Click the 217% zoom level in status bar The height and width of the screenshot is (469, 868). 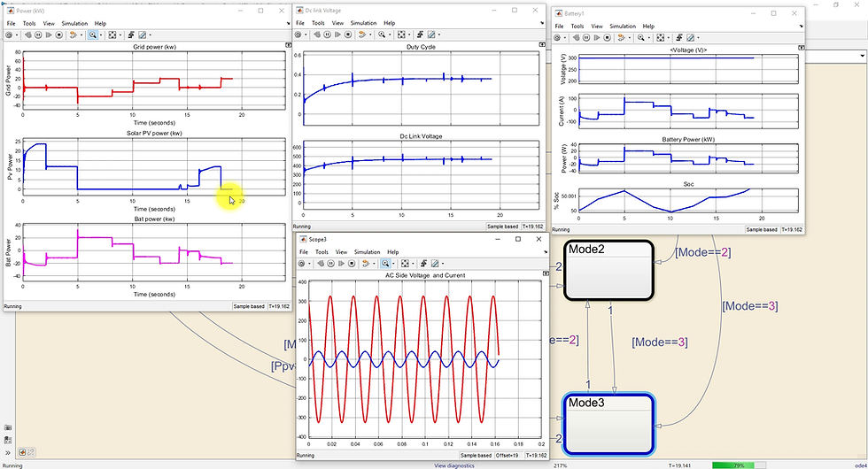click(560, 465)
